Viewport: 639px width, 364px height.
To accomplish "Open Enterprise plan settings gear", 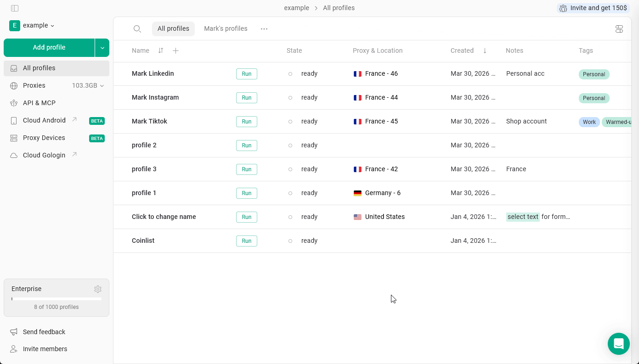I will [98, 289].
